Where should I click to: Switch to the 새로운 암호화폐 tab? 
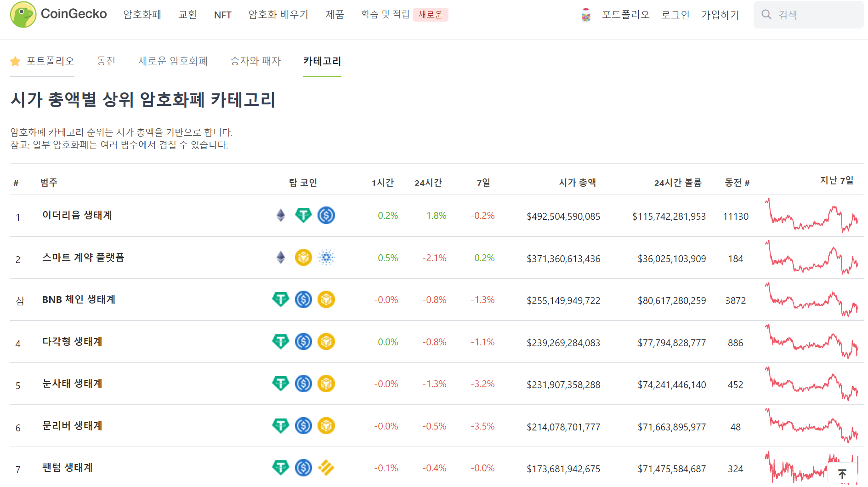(173, 61)
